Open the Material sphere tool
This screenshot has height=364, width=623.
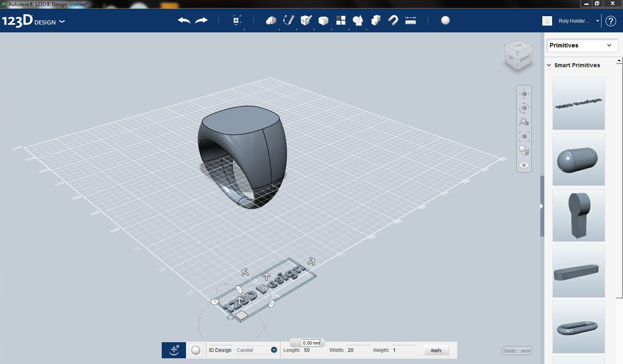445,20
